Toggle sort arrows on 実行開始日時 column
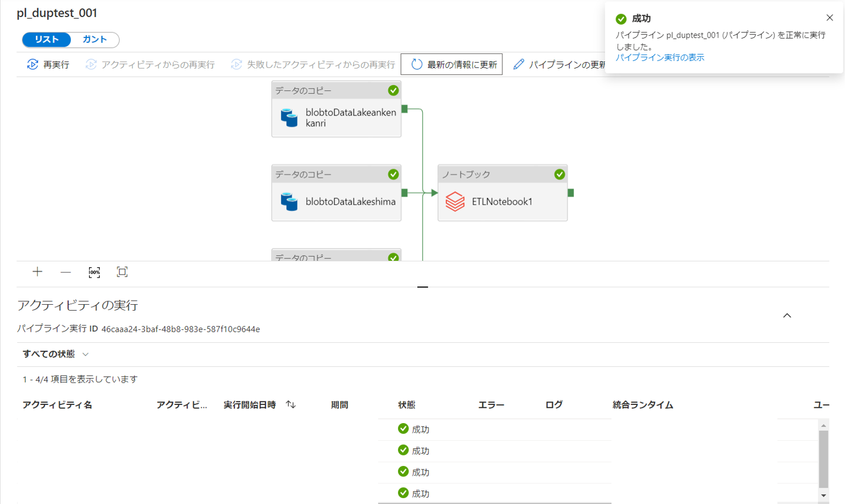 pyautogui.click(x=291, y=405)
